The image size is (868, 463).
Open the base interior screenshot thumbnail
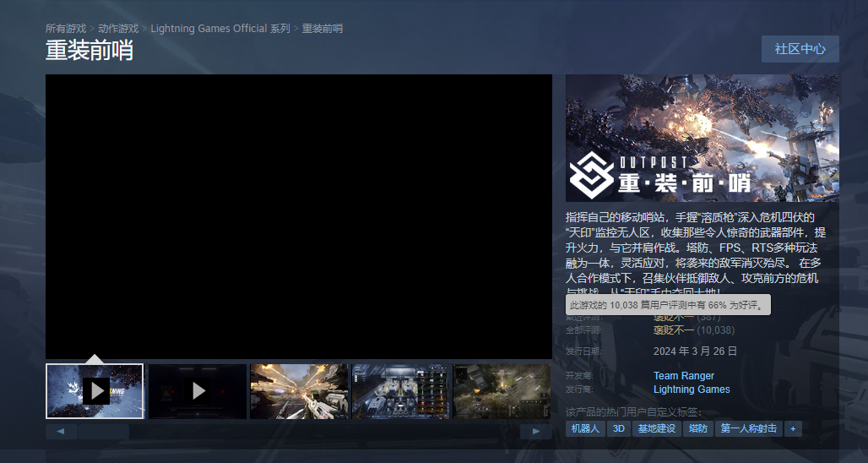(401, 391)
